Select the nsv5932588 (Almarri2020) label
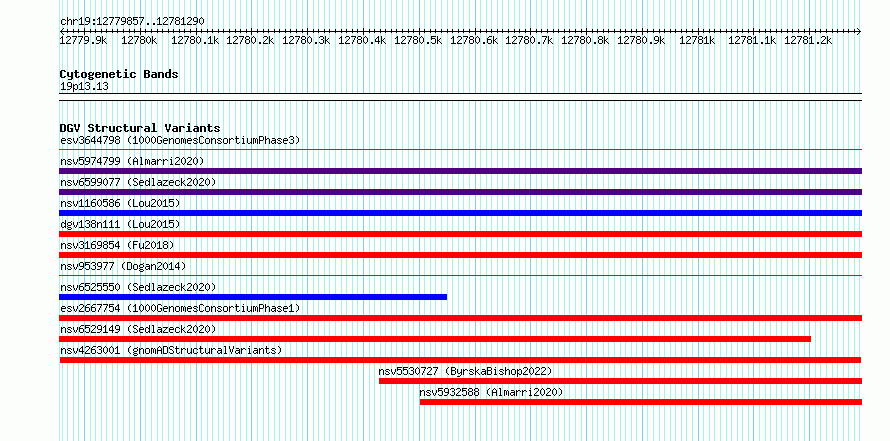890x441 pixels. click(491, 392)
